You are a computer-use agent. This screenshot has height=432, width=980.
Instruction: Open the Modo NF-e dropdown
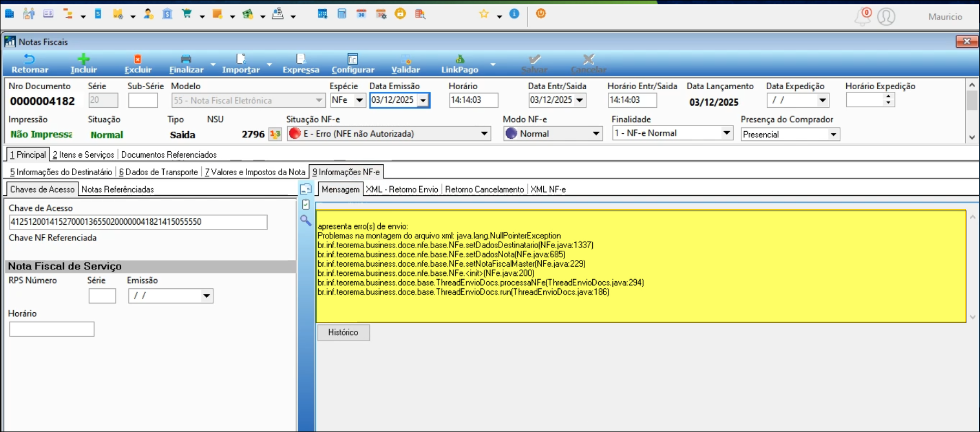(596, 134)
